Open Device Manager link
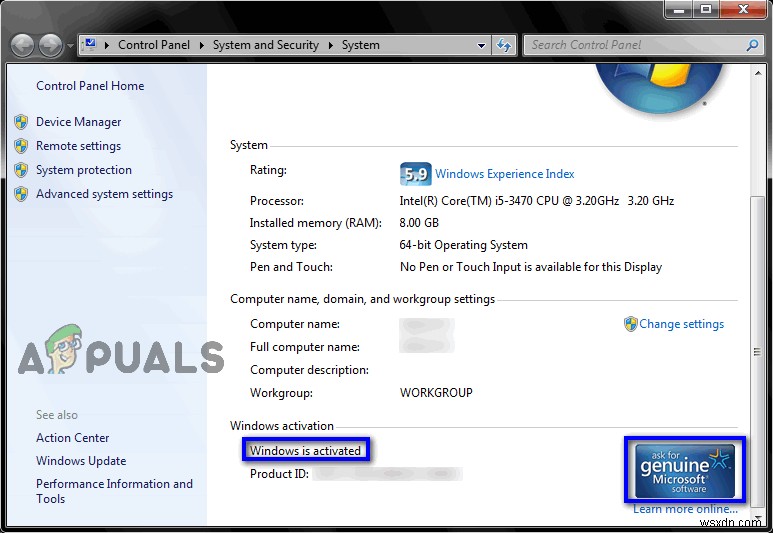Screen dimensions: 773x533 (x=78, y=122)
